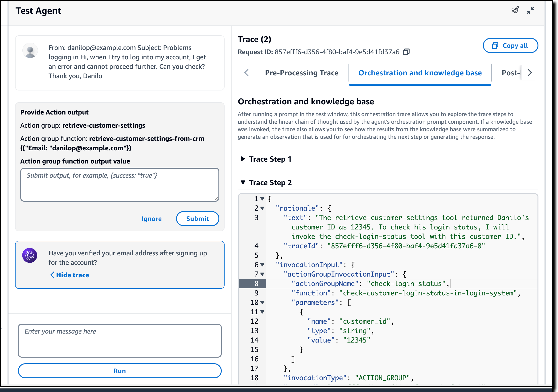Image resolution: width=558 pixels, height=392 pixels.
Task: Select Orchestration and knowledge base tab
Action: pos(420,73)
